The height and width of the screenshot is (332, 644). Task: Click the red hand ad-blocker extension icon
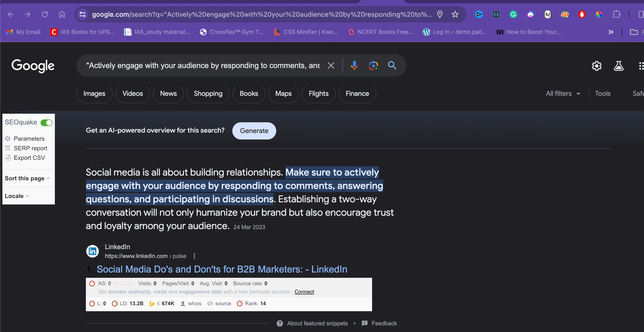(x=582, y=14)
